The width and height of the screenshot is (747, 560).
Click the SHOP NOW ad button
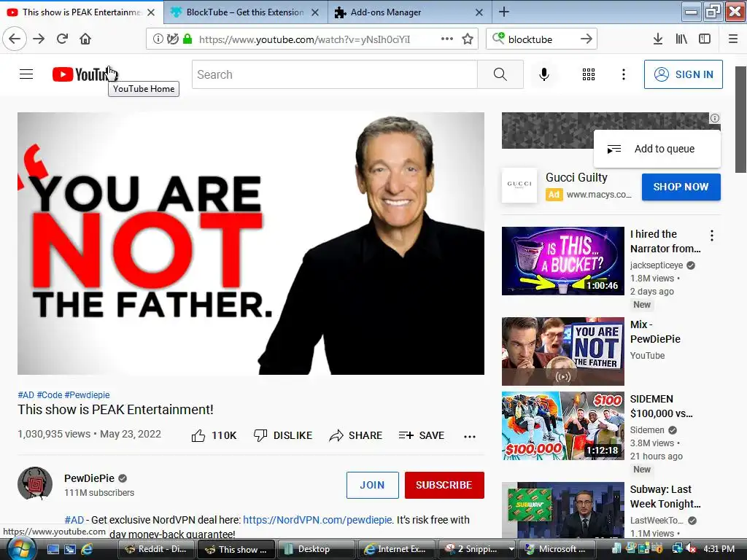(x=681, y=187)
